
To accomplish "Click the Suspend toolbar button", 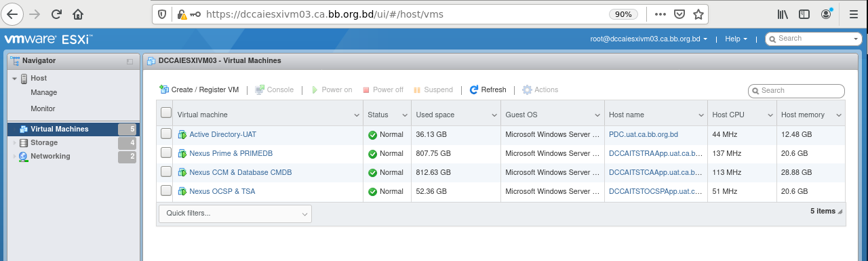I will [433, 89].
